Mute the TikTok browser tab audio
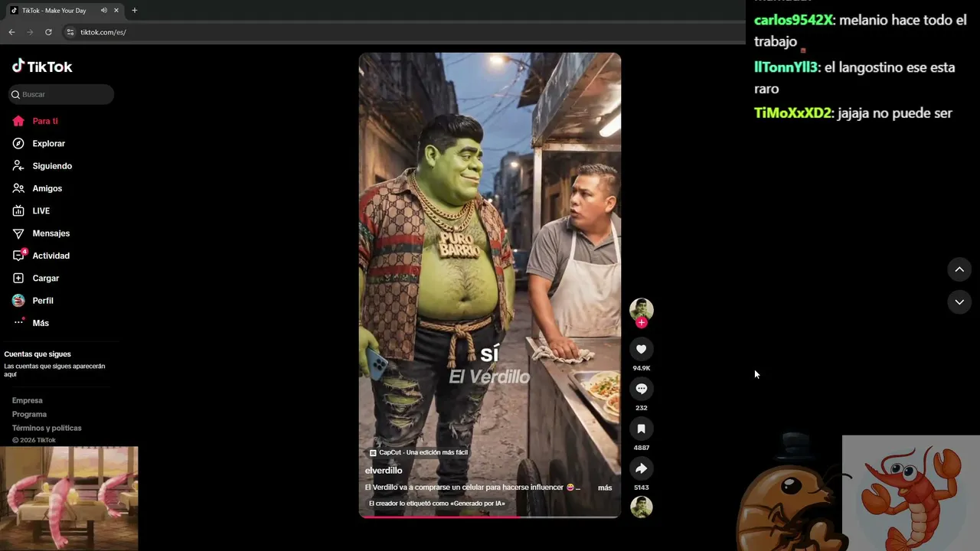980x551 pixels. click(x=104, y=11)
